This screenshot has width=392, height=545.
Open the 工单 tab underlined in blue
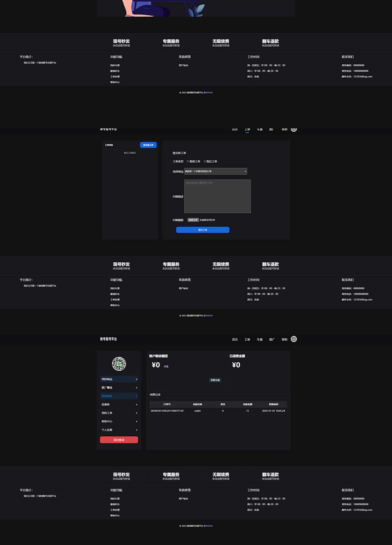click(247, 129)
